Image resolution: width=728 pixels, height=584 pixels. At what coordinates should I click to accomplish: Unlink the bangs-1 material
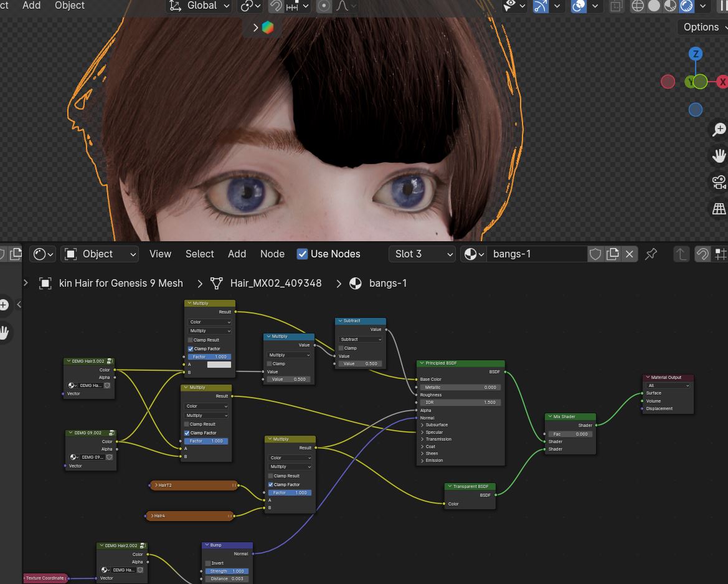click(x=629, y=254)
